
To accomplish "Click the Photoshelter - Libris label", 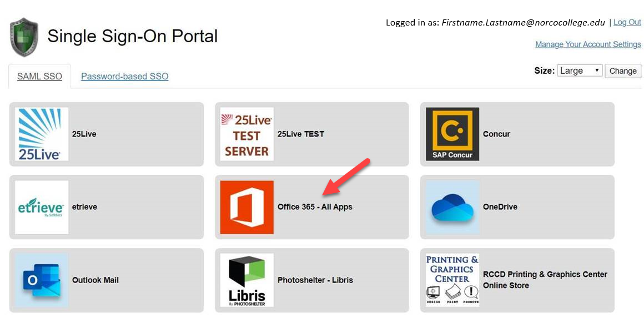I will coord(315,280).
